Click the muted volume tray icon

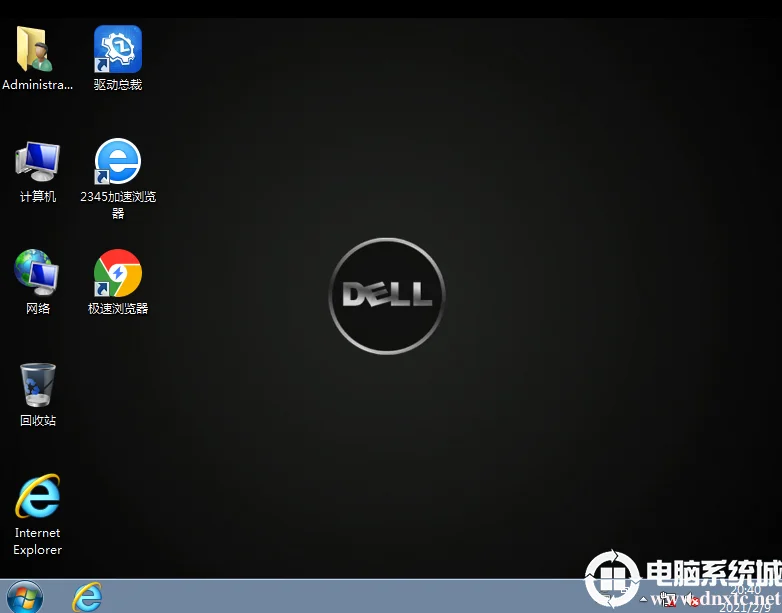click(691, 599)
